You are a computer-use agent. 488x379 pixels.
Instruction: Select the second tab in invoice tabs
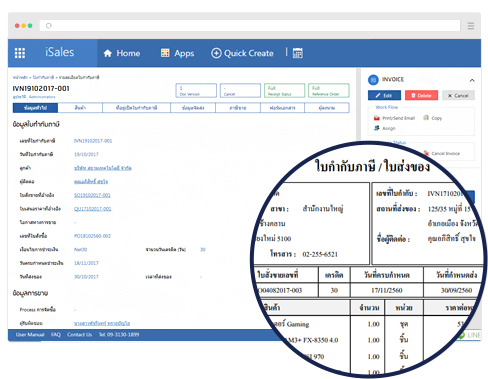tap(80, 108)
